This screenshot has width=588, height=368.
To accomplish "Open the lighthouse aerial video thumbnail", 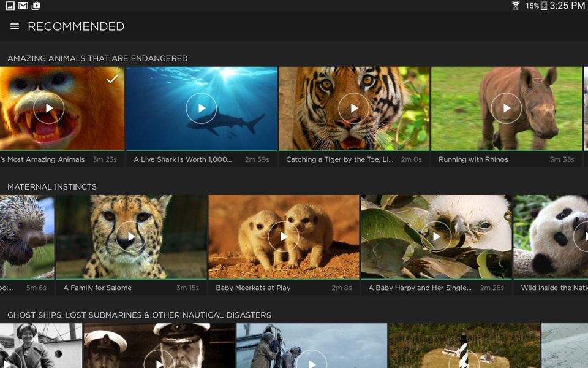I will tap(464, 346).
